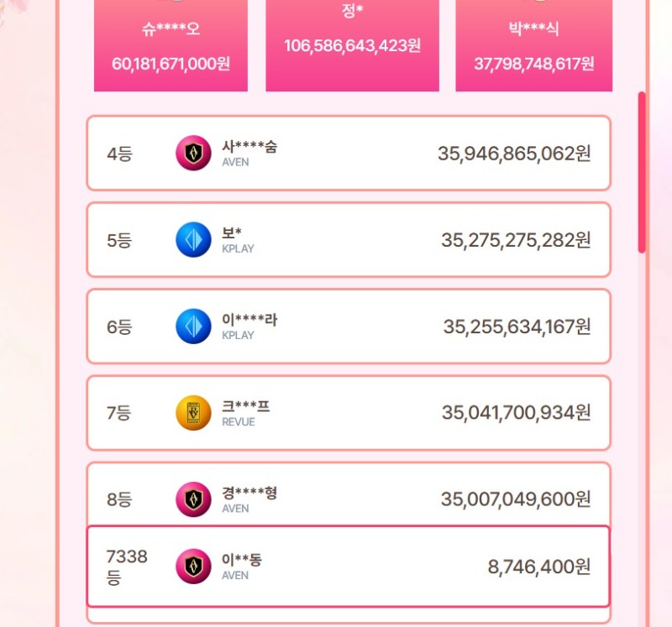
Task: Click the 35,041,700,934원 amount in 7등 row
Action: [516, 413]
